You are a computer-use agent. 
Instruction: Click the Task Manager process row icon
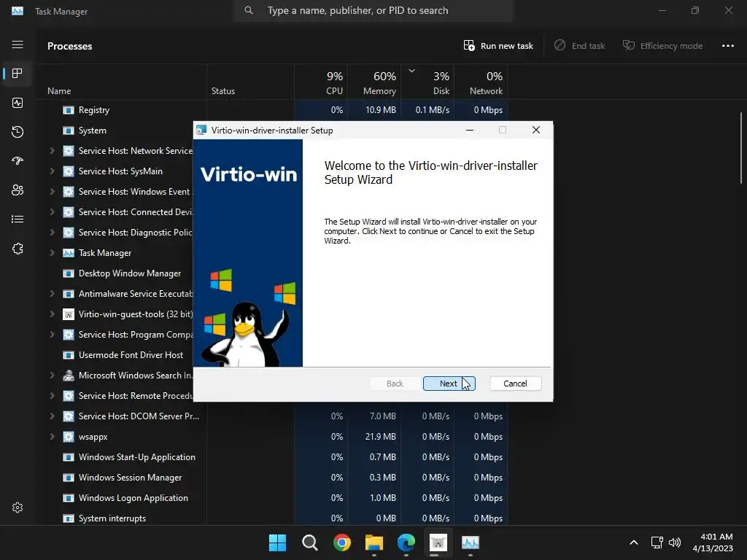click(x=69, y=253)
